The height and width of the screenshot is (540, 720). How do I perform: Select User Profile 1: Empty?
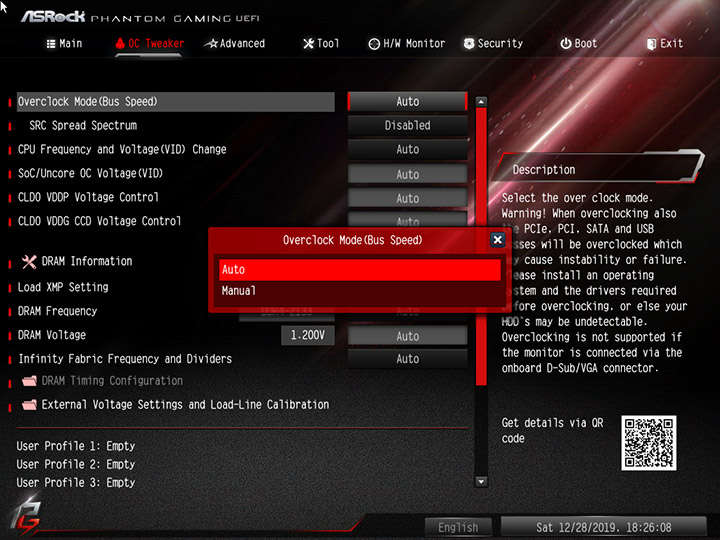76,446
